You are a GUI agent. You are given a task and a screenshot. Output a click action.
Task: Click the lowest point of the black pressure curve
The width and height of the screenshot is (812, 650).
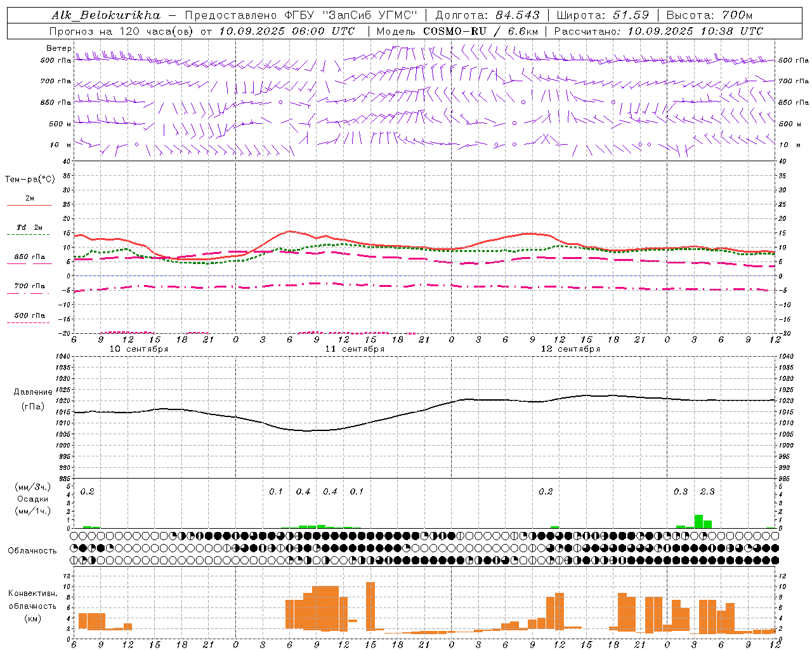tap(308, 431)
